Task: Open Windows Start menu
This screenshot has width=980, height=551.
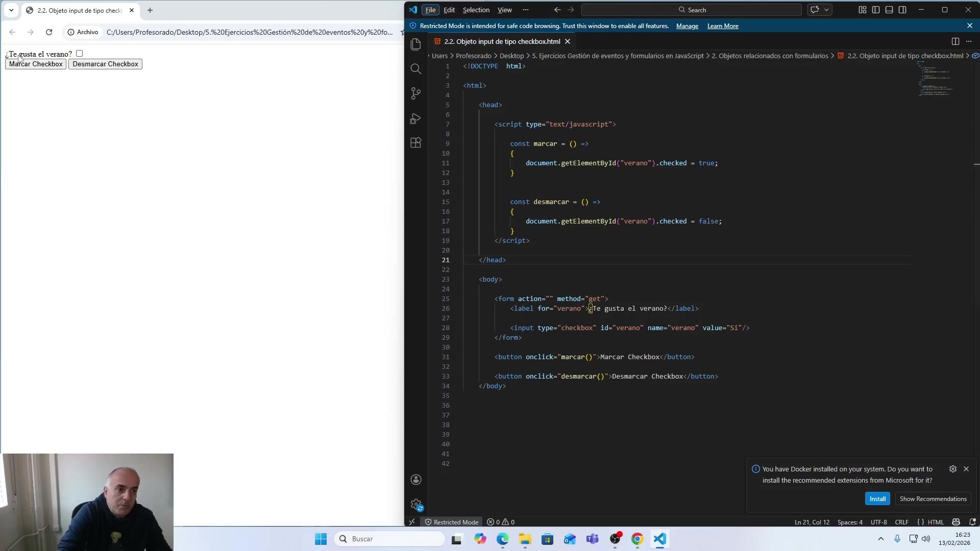Action: pyautogui.click(x=321, y=539)
